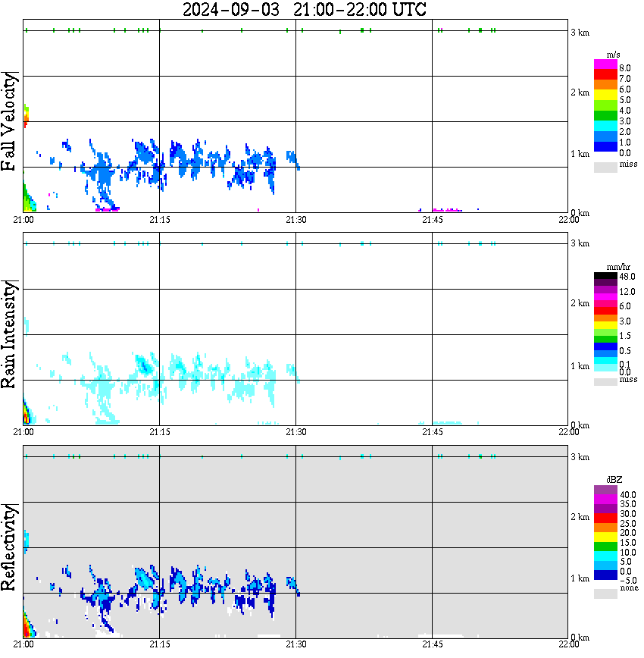Image resolution: width=644 pixels, height=658 pixels.
Task: Click the Reflectivity panel's 21:15 time label
Action: point(160,644)
